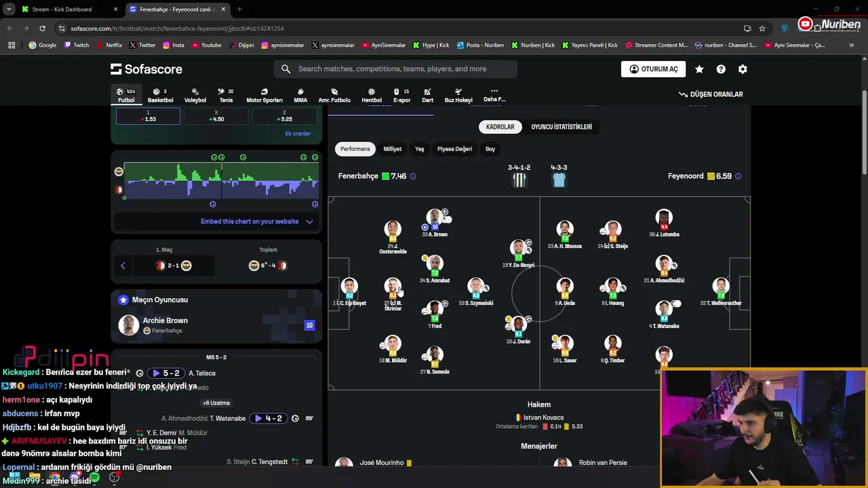Open the Voleybol sport category
Image resolution: width=868 pixels, height=488 pixels.
point(195,96)
